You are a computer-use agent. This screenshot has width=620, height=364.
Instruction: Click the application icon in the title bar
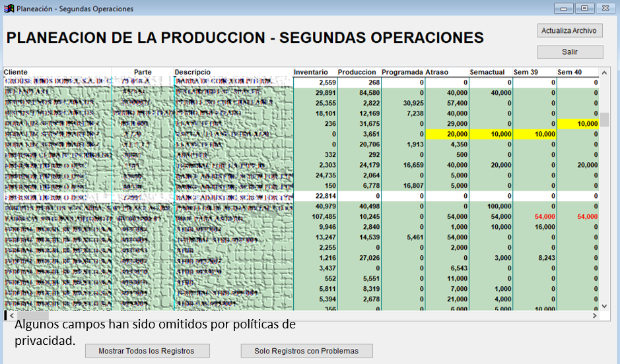tap(9, 9)
